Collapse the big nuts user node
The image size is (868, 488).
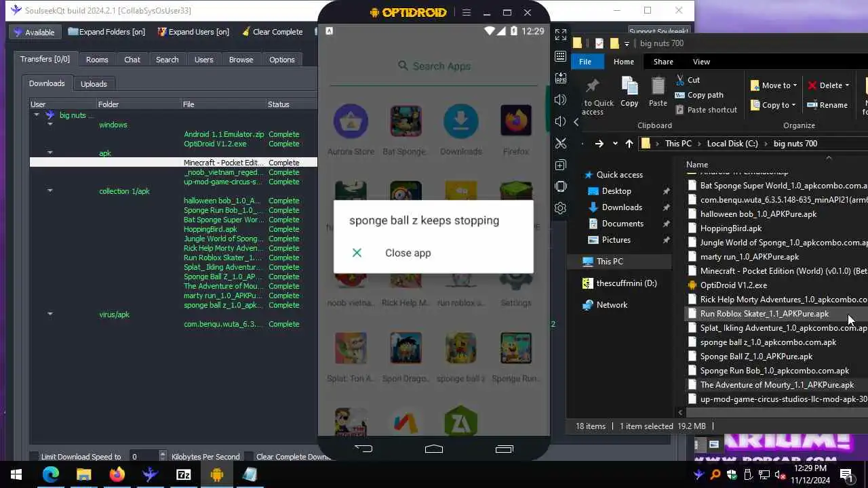37,115
